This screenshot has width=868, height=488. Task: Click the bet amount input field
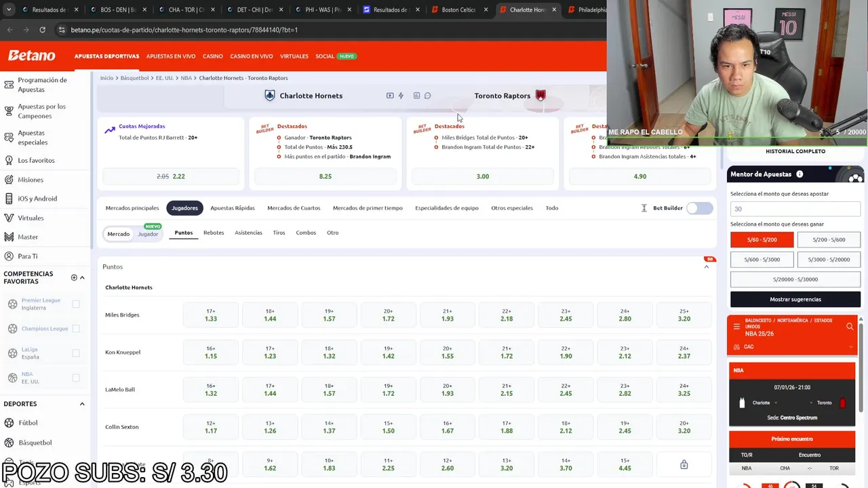(795, 209)
